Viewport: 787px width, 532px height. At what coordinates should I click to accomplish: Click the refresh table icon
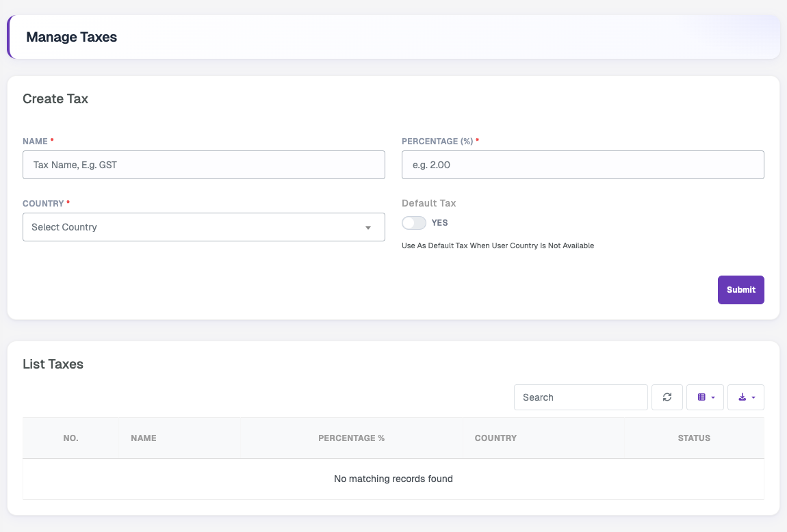point(667,397)
